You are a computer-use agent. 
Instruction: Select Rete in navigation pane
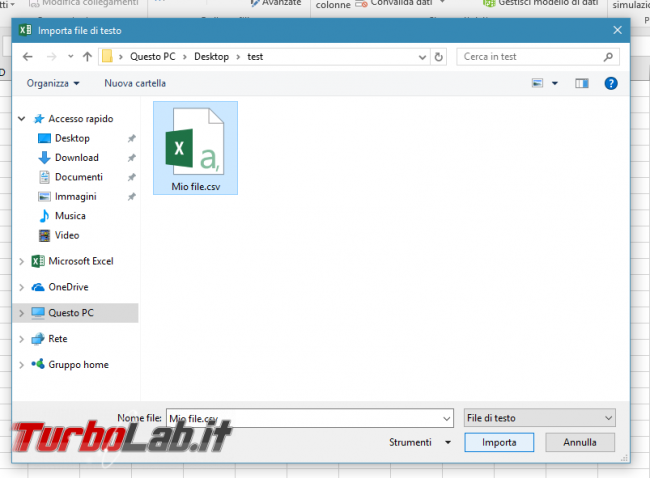coord(58,339)
